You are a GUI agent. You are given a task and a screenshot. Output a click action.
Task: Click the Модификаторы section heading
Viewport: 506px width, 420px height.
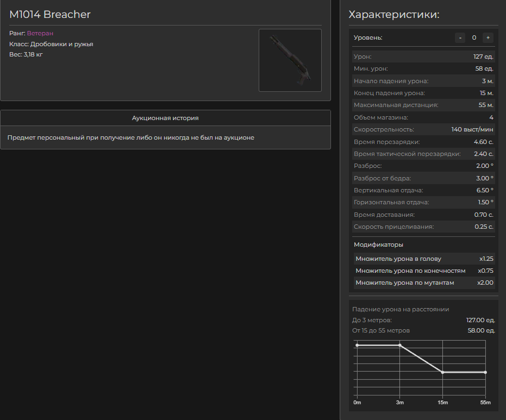pos(378,245)
